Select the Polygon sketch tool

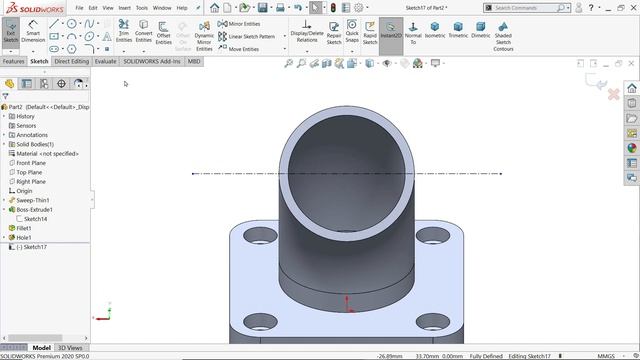[71, 49]
